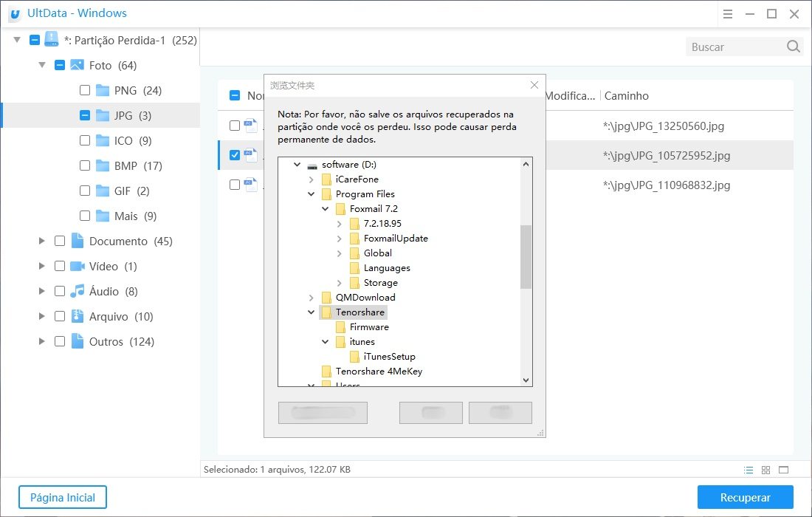Click the lost partition drive icon

tap(51, 39)
